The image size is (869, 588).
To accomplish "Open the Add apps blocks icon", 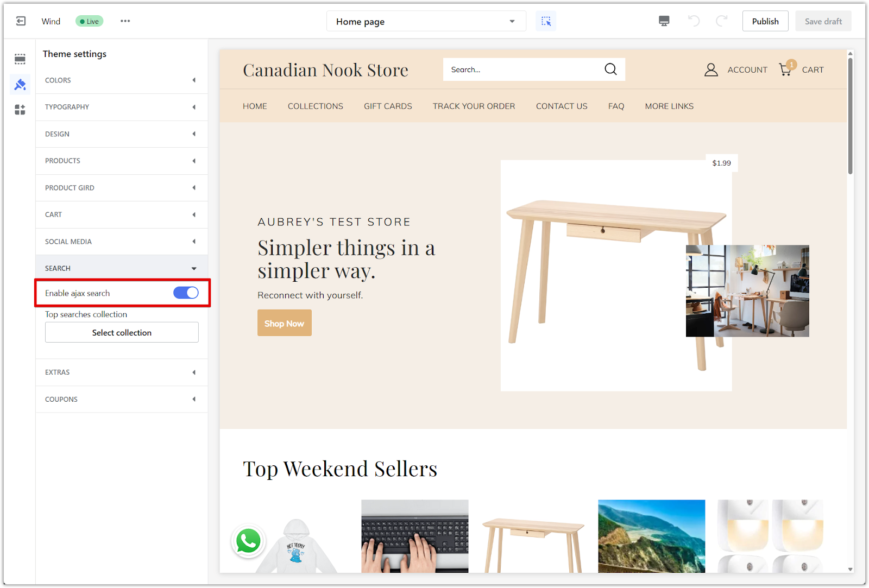I will (x=20, y=110).
